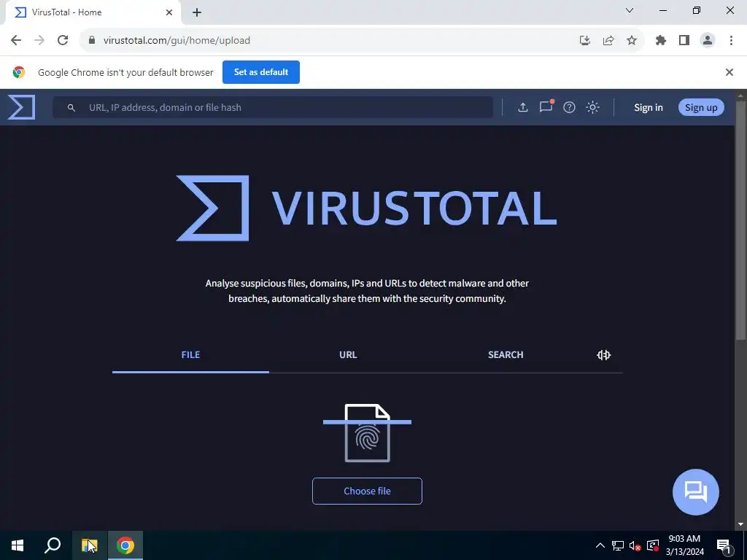Image resolution: width=747 pixels, height=560 pixels.
Task: Click the install app icon in address bar
Action: coord(585,41)
